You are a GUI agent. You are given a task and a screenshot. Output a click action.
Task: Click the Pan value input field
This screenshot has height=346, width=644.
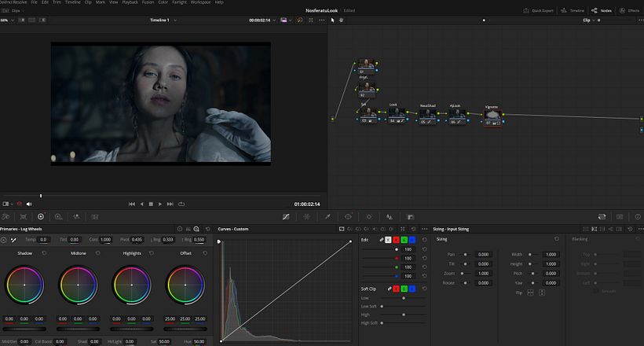[484, 254]
